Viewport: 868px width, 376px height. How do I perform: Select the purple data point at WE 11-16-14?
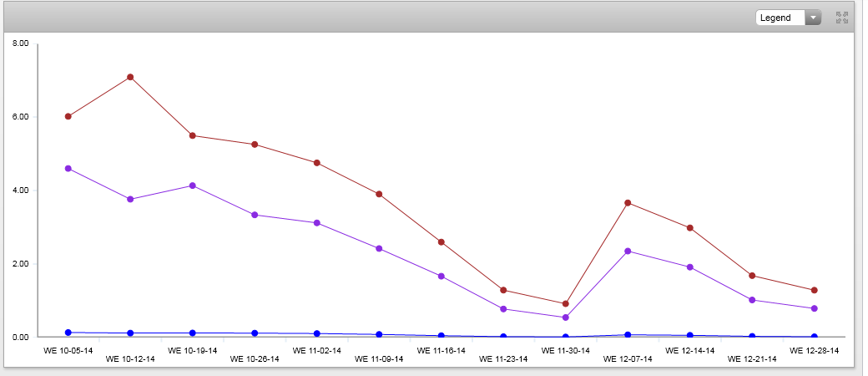442,276
